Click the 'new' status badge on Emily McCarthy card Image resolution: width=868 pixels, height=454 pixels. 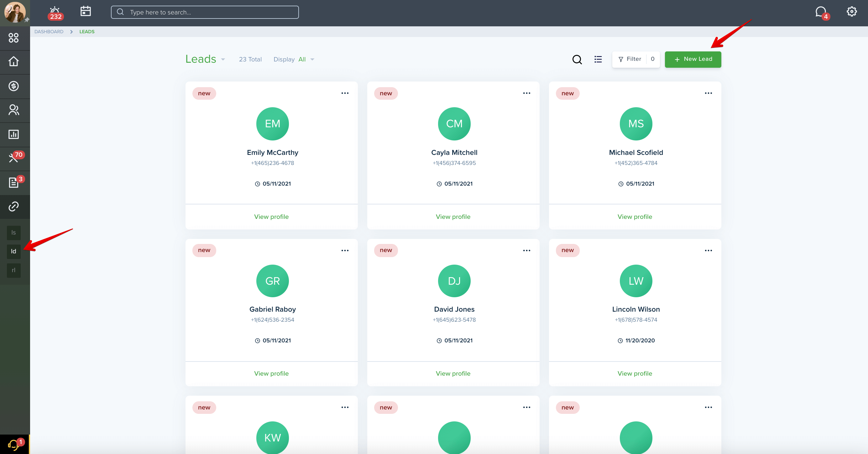tap(204, 93)
